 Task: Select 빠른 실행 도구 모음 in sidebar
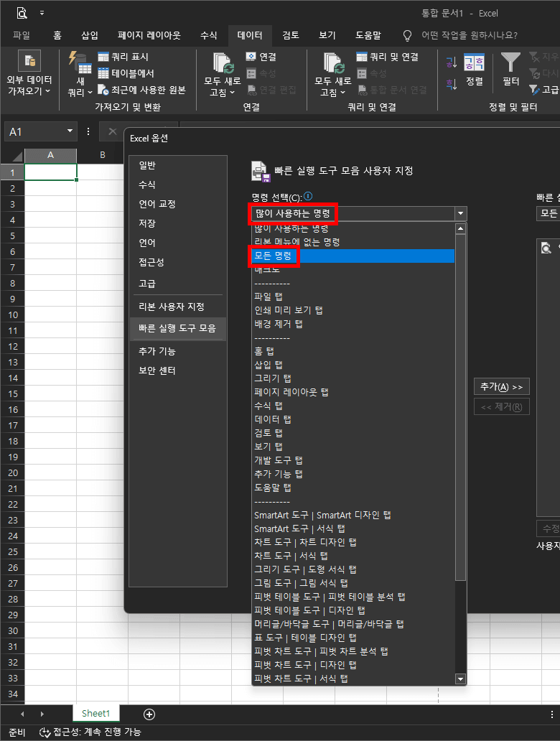coord(177,328)
